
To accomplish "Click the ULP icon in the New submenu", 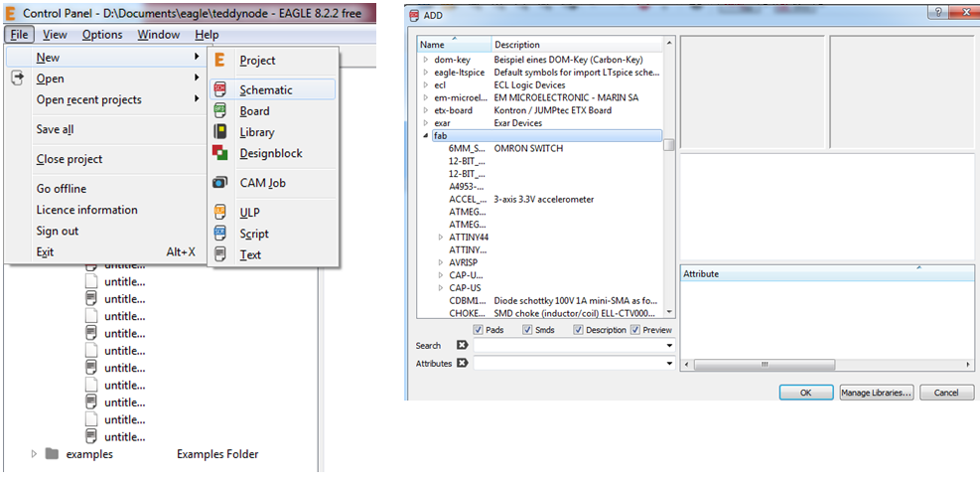I will tap(219, 212).
